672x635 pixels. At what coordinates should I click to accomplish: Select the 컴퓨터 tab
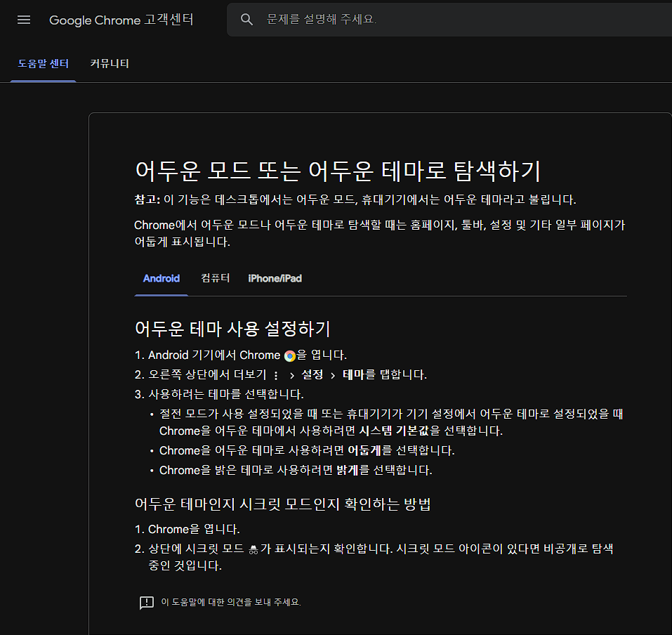(x=216, y=278)
